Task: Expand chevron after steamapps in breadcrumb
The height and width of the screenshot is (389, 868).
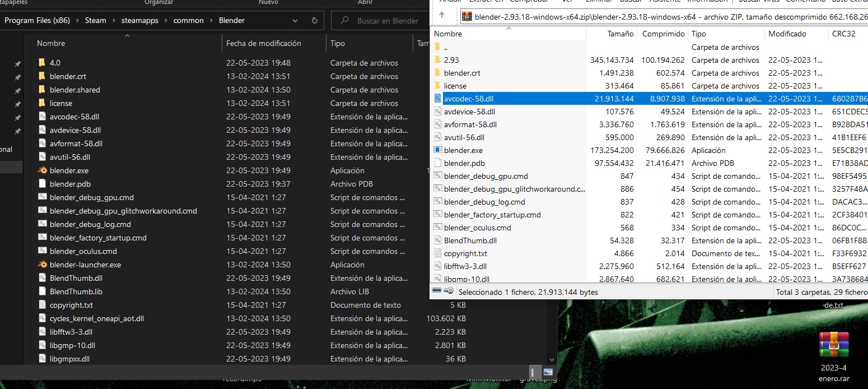Action: 166,21
